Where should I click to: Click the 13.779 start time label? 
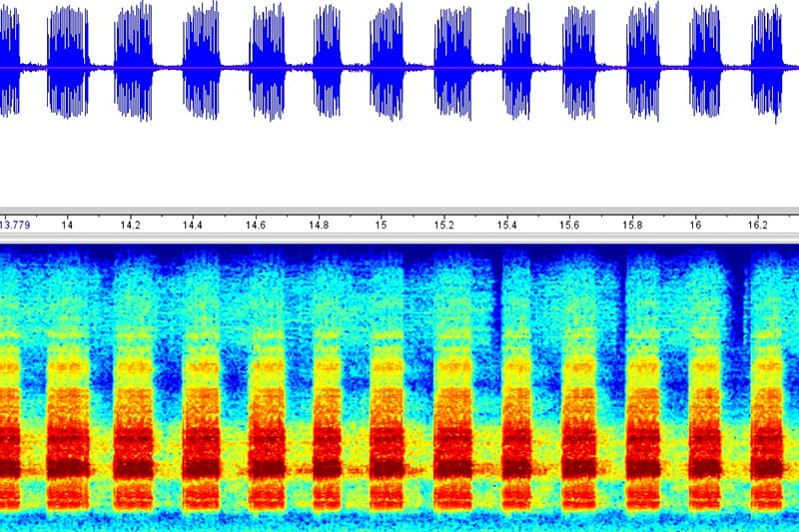[18, 226]
